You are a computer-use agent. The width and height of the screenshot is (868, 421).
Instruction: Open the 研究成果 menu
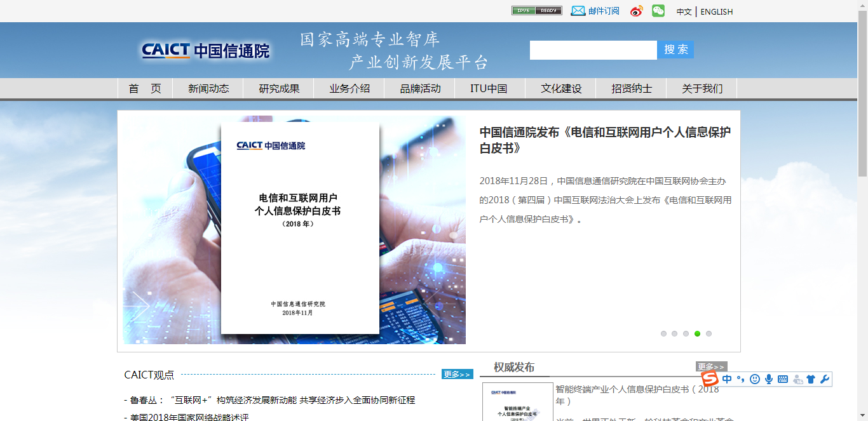[x=279, y=89]
